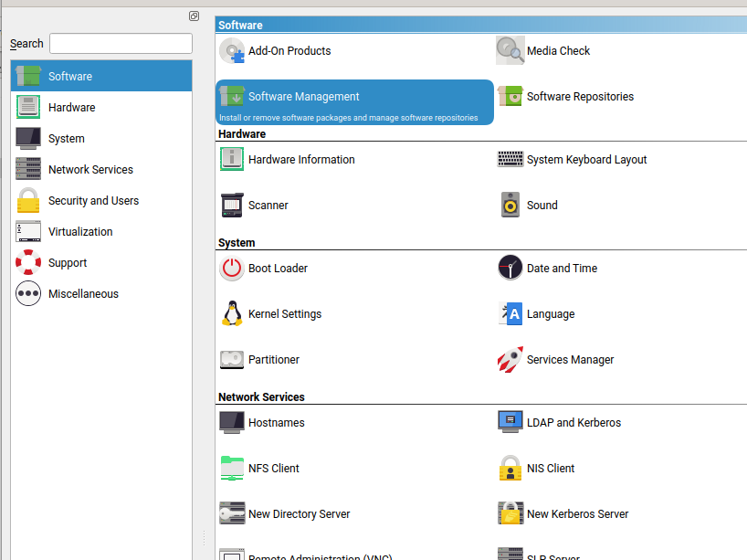
Task: Click the LDAP and Kerberos icon
Action: 510,422
